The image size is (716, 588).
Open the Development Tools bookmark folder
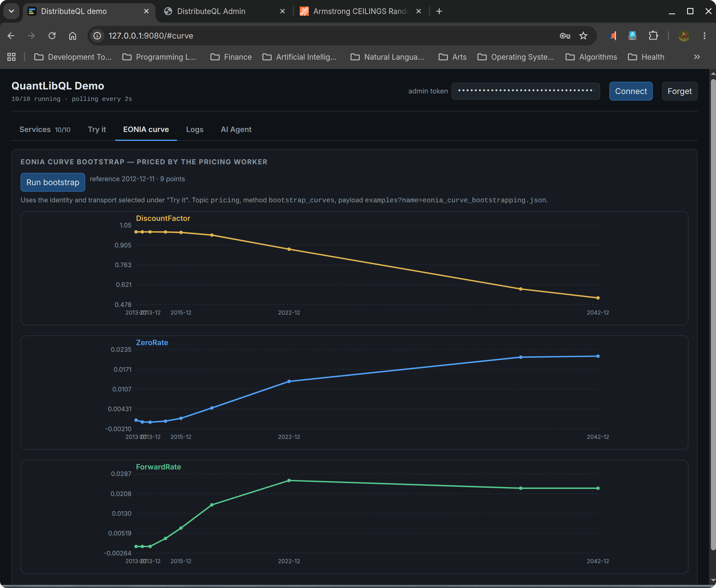coord(73,57)
